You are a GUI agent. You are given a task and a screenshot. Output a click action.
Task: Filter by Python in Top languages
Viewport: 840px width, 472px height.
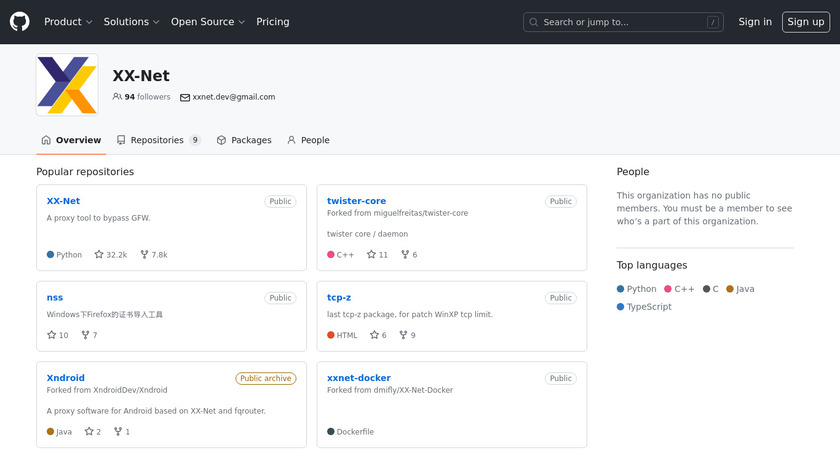click(637, 289)
